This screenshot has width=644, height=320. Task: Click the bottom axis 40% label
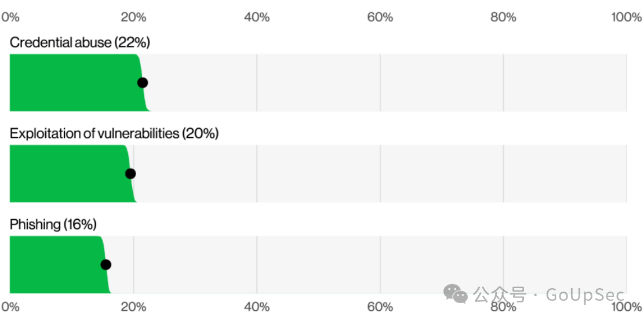[x=257, y=307]
